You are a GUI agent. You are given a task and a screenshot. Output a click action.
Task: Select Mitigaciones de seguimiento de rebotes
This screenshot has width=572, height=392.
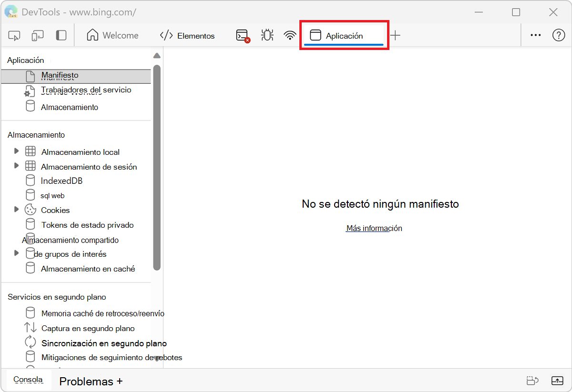112,357
